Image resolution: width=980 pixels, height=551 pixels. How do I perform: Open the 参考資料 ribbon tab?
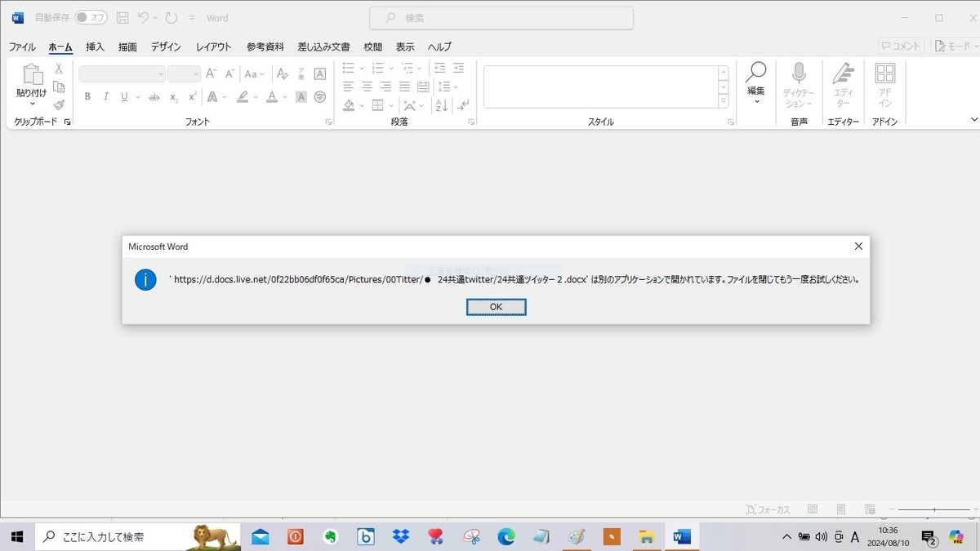coord(265,47)
